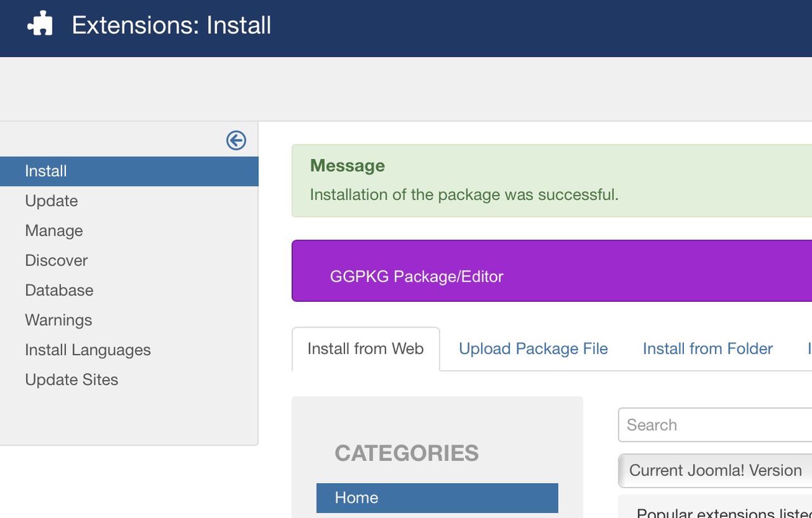Select Install in the sidebar
Viewport: 812px width, 518px height.
coord(46,171)
